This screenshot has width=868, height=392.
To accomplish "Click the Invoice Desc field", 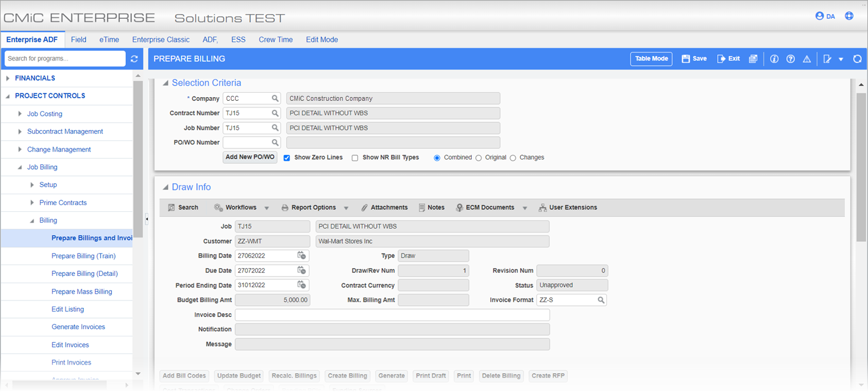I will [392, 315].
